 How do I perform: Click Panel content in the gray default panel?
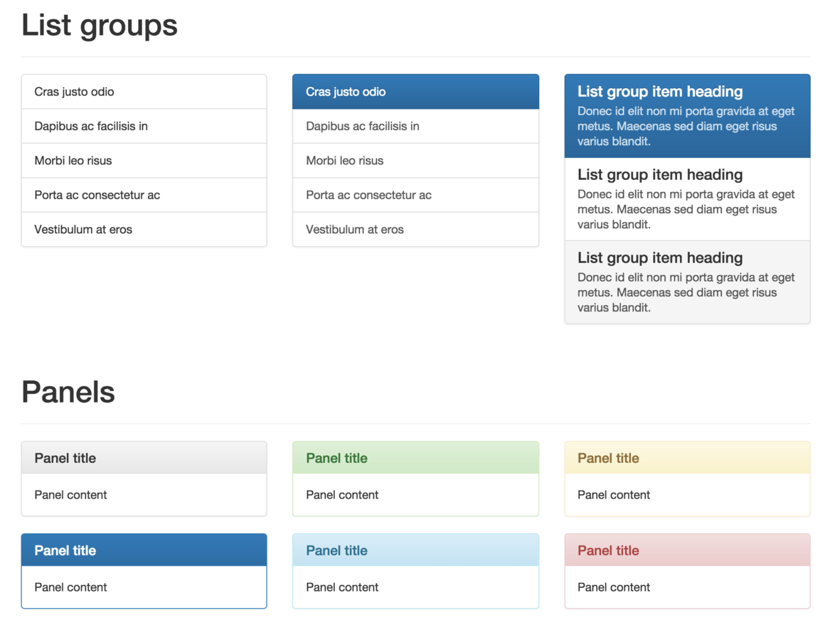pyautogui.click(x=70, y=495)
